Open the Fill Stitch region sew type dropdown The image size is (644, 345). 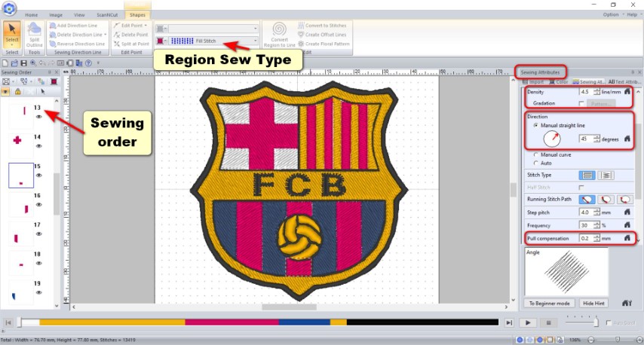[255, 41]
